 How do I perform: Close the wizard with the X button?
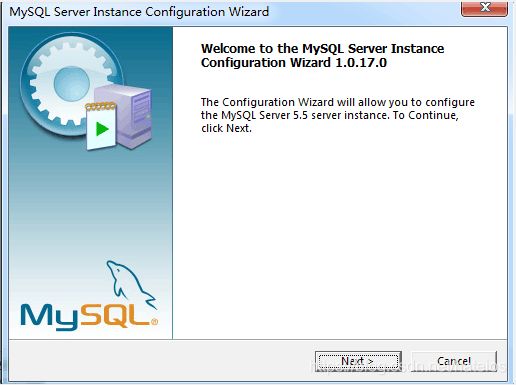[485, 8]
